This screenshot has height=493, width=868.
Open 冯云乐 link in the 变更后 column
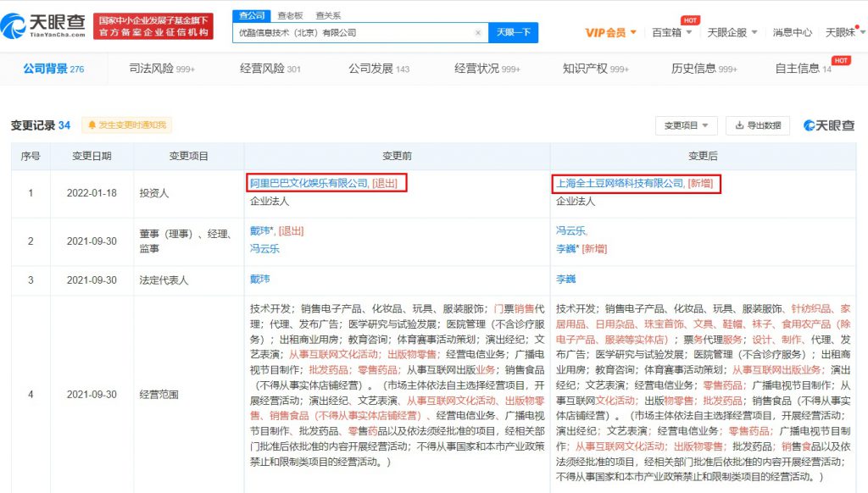point(570,230)
